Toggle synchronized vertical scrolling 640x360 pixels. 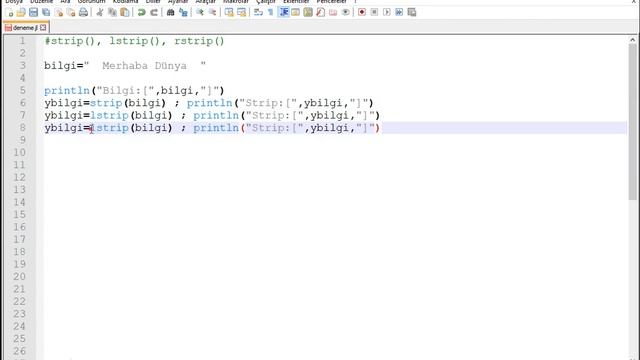pyautogui.click(x=229, y=12)
